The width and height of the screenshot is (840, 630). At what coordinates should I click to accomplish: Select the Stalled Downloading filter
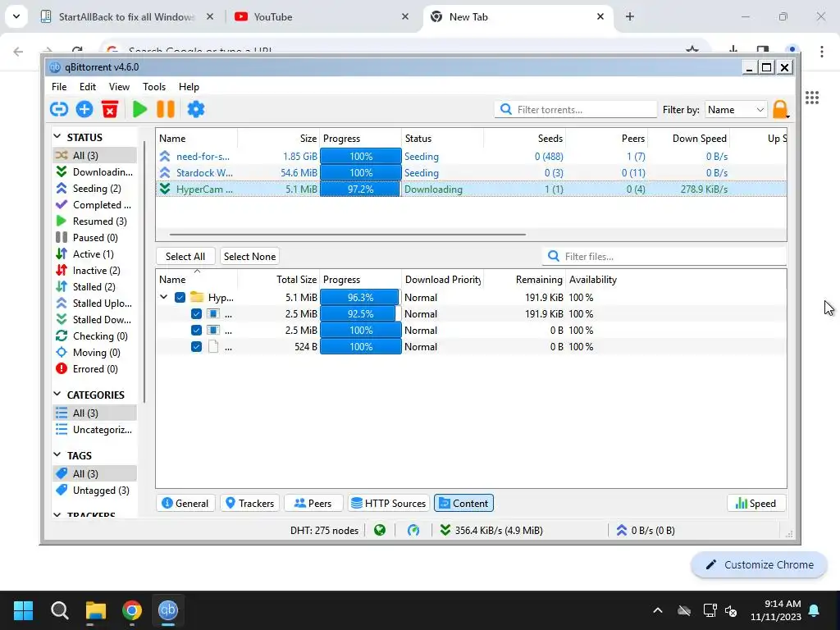point(94,320)
